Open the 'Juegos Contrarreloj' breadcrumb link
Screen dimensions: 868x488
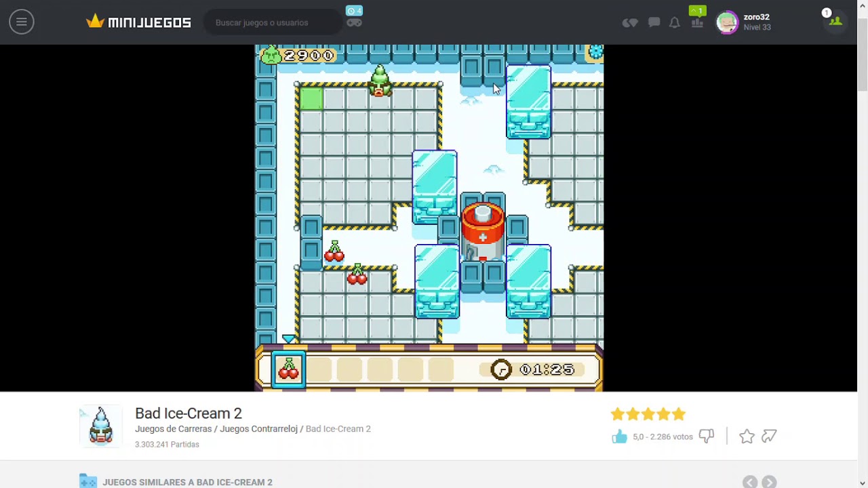tap(258, 429)
